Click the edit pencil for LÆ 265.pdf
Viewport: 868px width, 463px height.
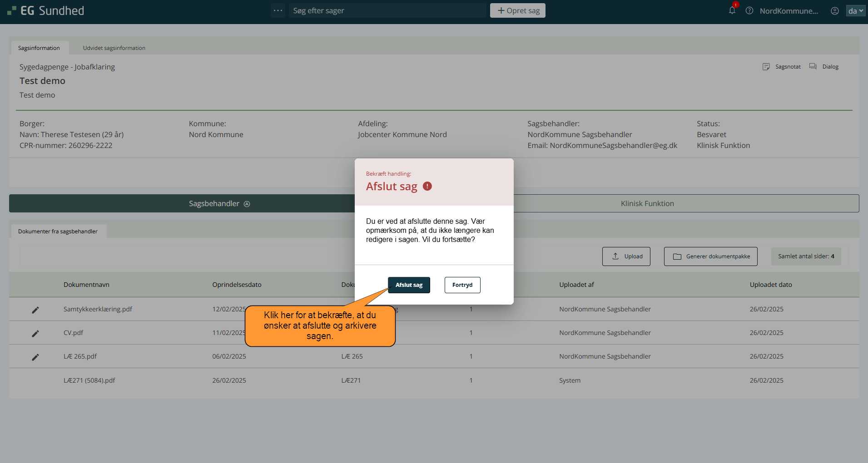tap(35, 357)
